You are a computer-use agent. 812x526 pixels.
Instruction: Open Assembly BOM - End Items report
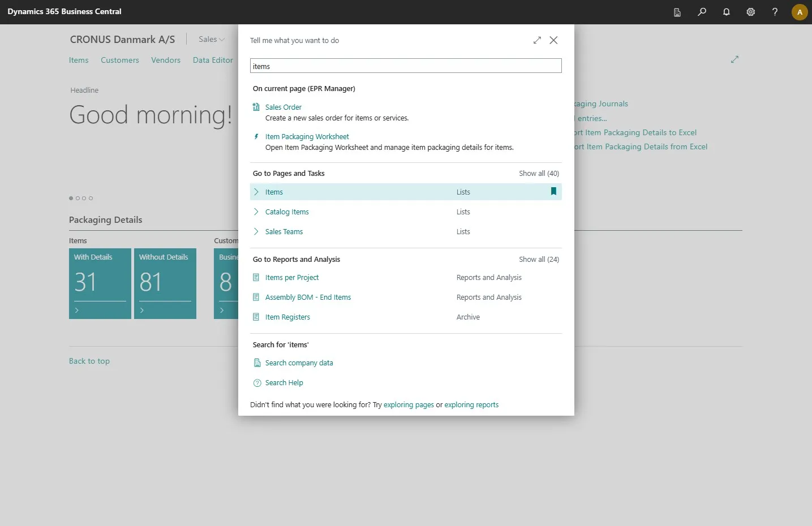click(308, 298)
